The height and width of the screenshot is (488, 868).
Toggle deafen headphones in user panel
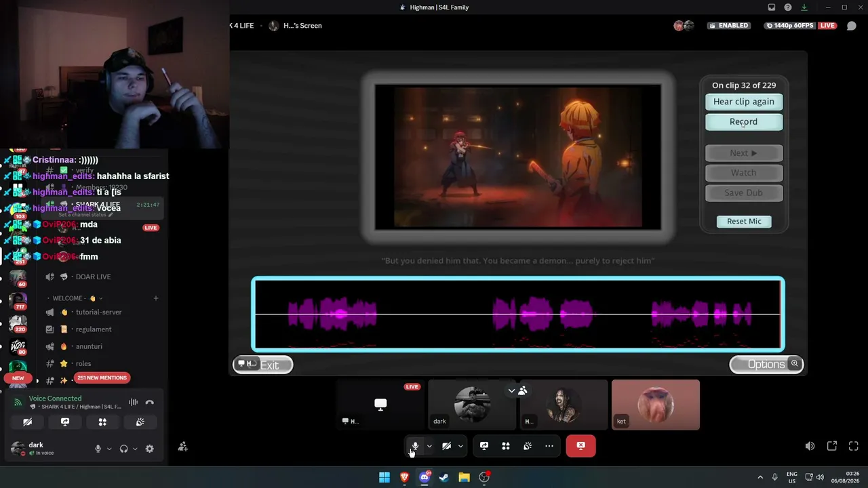pyautogui.click(x=123, y=449)
